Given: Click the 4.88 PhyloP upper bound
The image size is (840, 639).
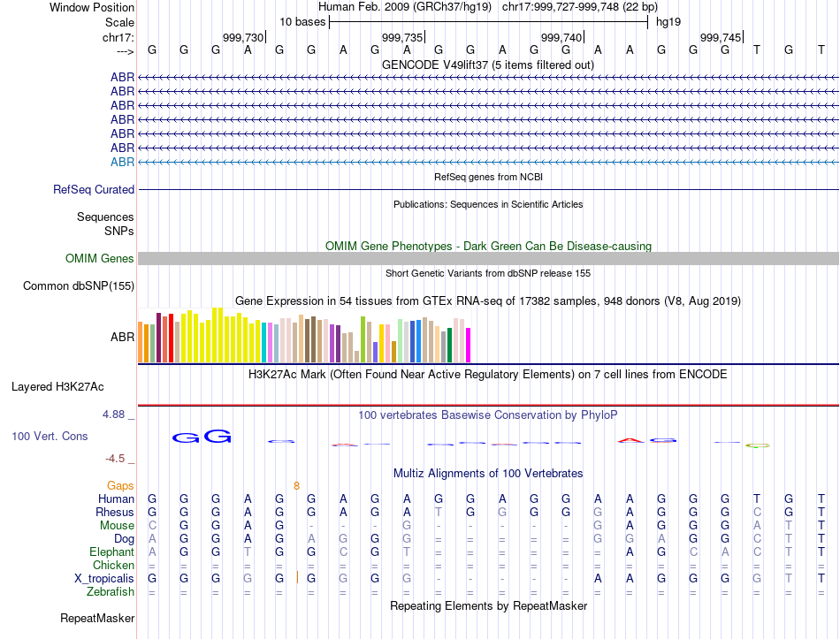Looking at the screenshot, I should tap(113, 415).
